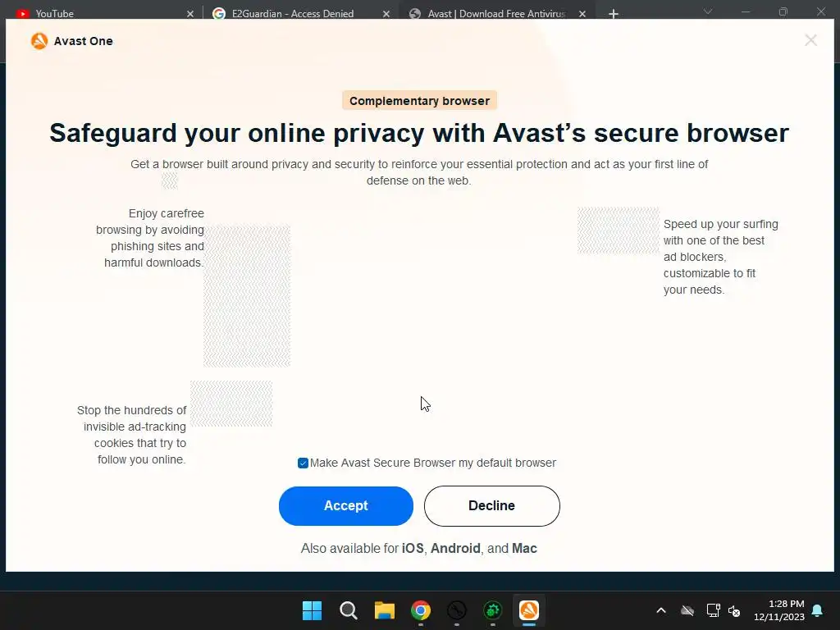Open the Windows Start menu
840x630 pixels.
point(312,610)
